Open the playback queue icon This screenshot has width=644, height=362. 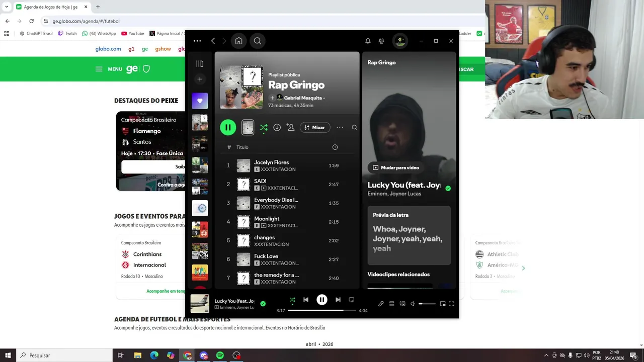(x=391, y=304)
